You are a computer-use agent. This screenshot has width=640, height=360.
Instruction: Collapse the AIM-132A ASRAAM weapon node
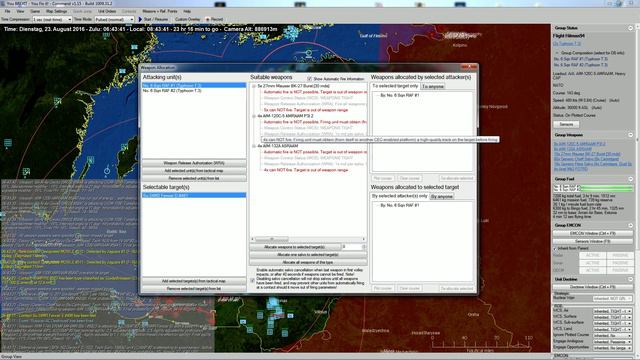(x=254, y=146)
